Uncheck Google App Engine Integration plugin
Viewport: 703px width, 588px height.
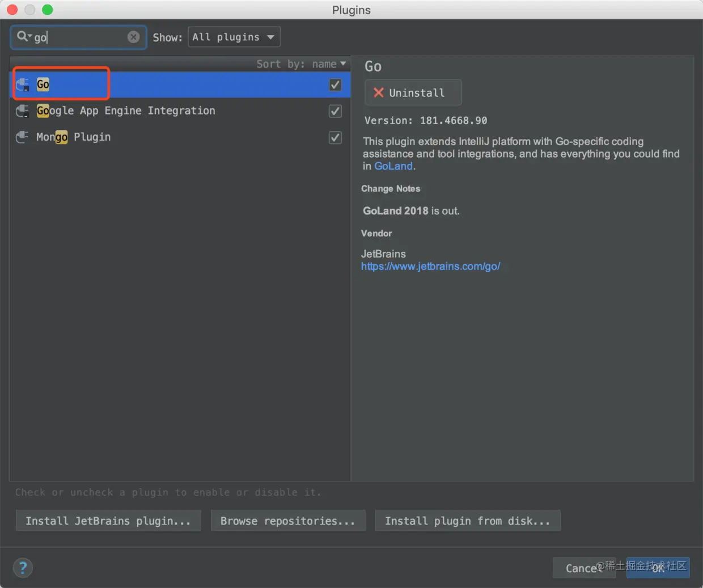(335, 111)
